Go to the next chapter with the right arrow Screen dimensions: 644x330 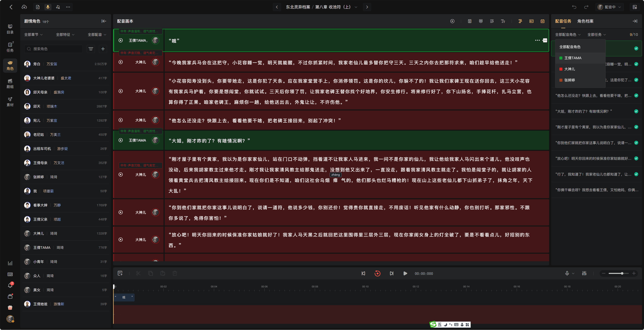coord(367,7)
